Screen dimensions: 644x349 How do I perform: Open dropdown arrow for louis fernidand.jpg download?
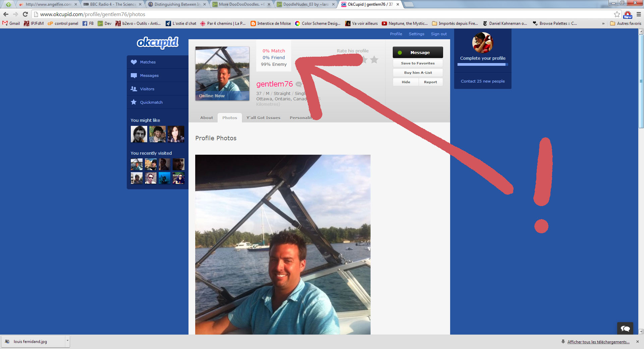[x=67, y=341]
